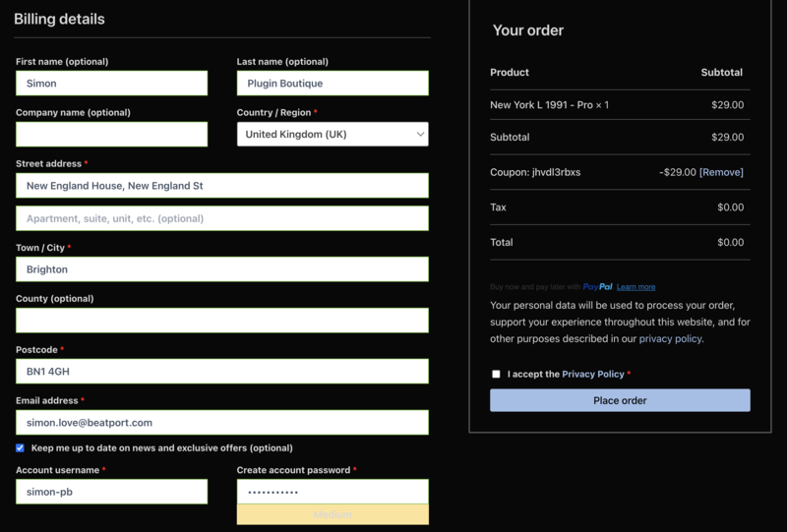Viewport: 787px width, 532px height.
Task: Click the First name field containing Simon
Action: pyautogui.click(x=111, y=84)
